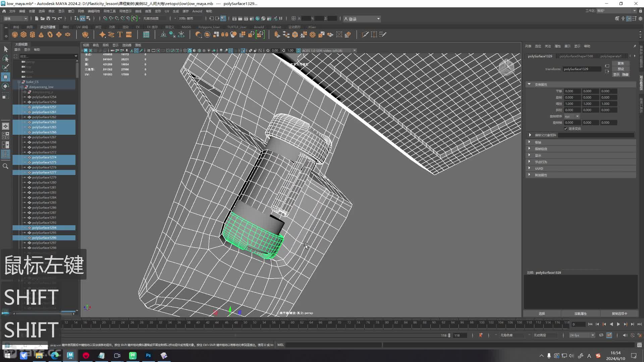Toggle the Attribute Editor panel icon at top right
644x362 pixels.
click(629, 18)
